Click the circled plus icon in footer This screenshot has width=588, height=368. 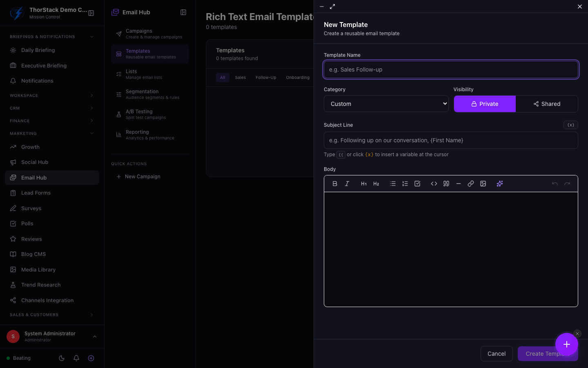click(x=91, y=358)
